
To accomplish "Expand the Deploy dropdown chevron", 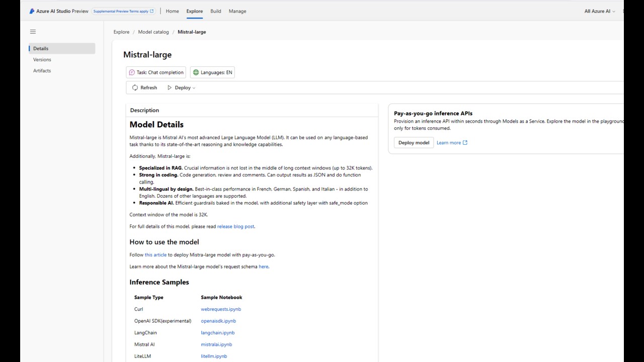I will (x=194, y=88).
